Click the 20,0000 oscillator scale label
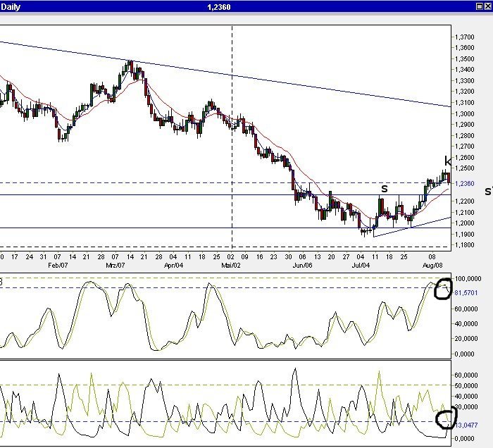The height and width of the screenshot is (448, 493). pos(466,339)
